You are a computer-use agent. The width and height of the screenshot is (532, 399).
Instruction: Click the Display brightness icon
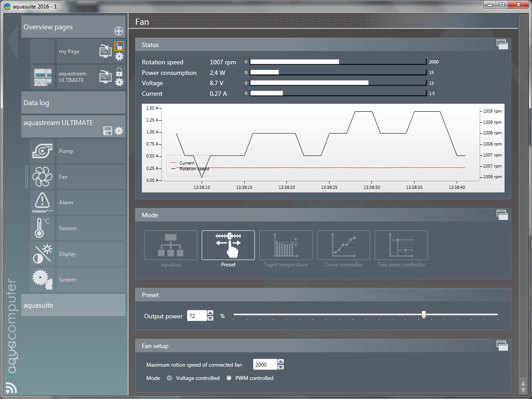tap(43, 254)
